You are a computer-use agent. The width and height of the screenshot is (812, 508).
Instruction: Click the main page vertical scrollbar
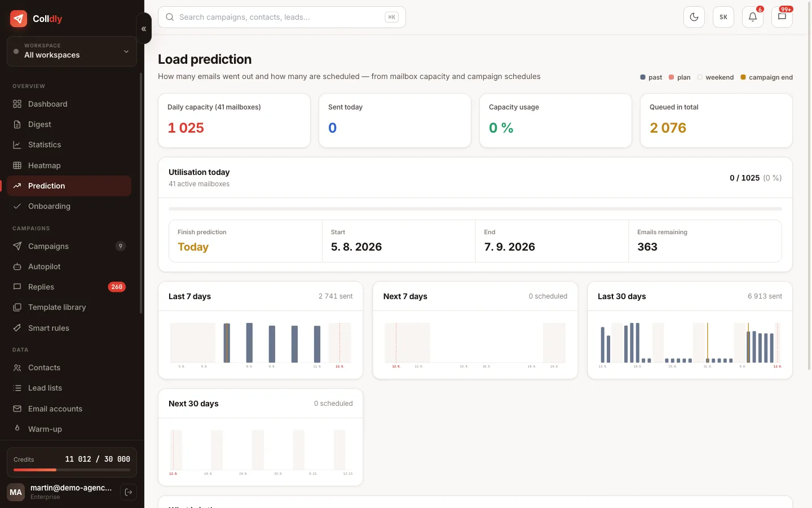click(810, 186)
